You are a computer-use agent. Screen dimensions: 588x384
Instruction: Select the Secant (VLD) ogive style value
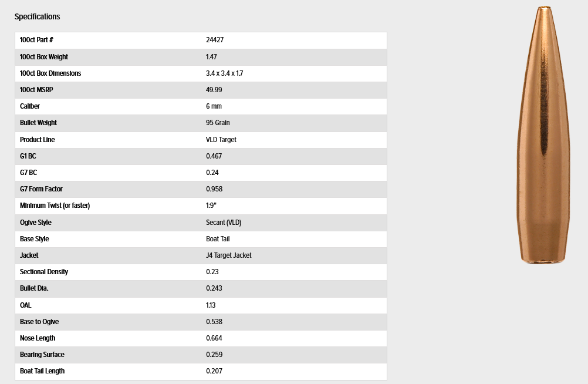click(x=224, y=223)
